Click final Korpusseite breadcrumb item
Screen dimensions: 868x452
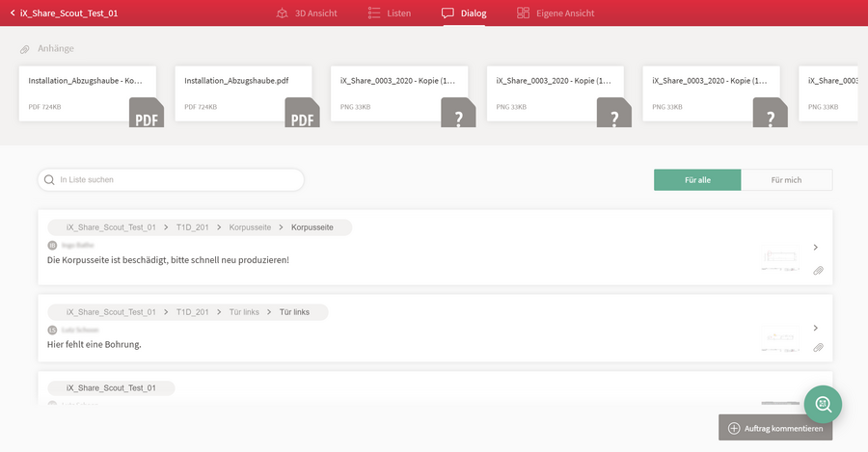pyautogui.click(x=312, y=227)
